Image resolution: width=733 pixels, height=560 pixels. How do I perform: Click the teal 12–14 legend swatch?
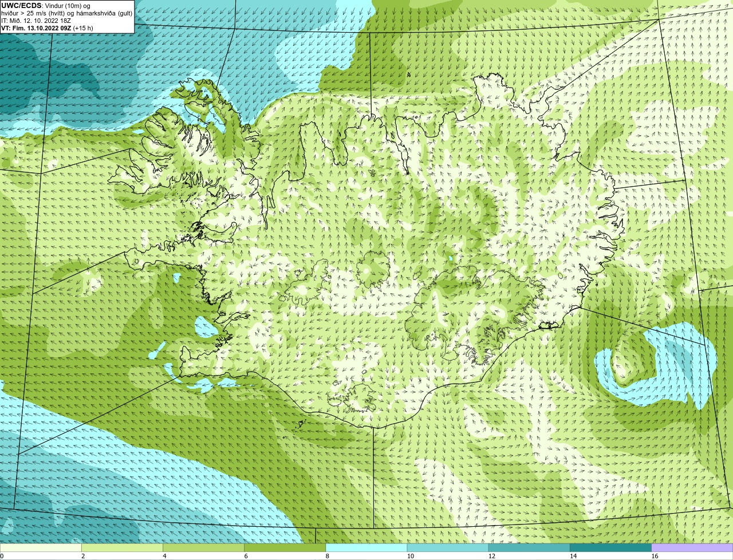point(529,548)
